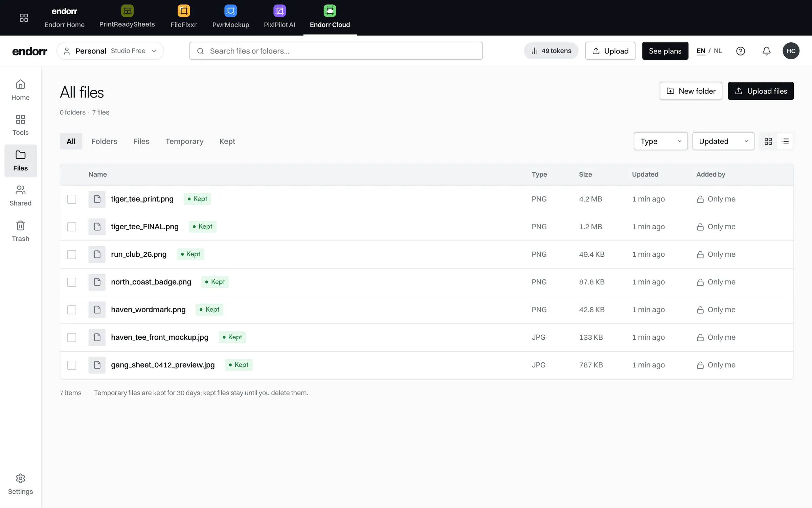Screen dimensions: 812x508
Task: Open the help question mark icon
Action: tap(741, 51)
